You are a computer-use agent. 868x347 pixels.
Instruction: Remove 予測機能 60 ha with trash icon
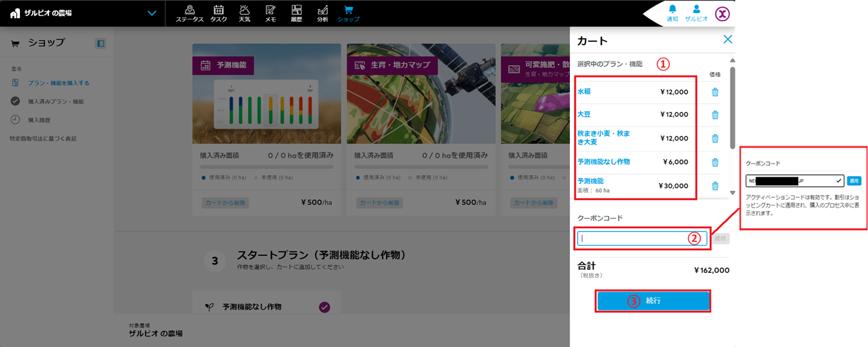(x=715, y=186)
